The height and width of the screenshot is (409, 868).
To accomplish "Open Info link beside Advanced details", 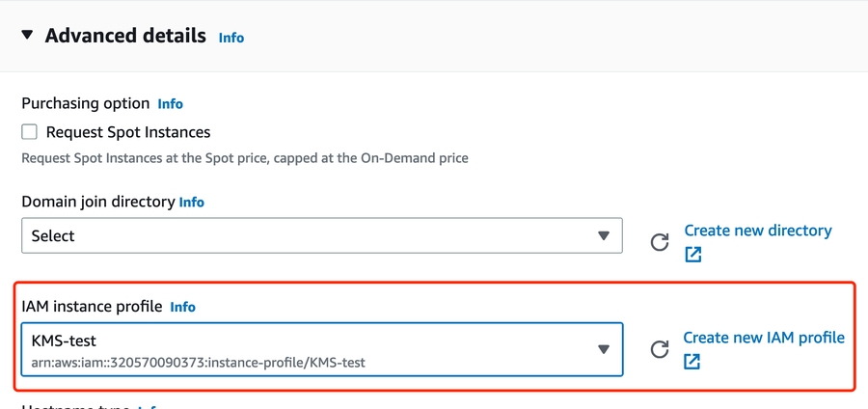I will 231,38.
